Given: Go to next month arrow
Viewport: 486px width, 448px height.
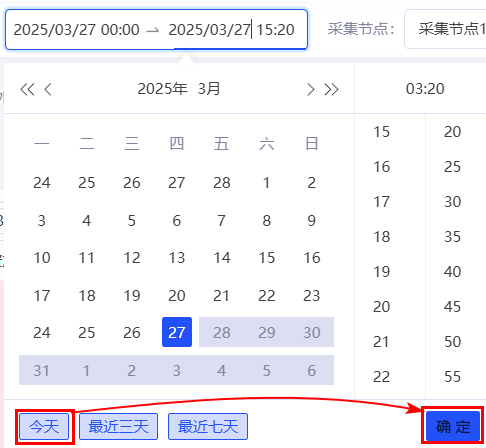Looking at the screenshot, I should [x=310, y=89].
